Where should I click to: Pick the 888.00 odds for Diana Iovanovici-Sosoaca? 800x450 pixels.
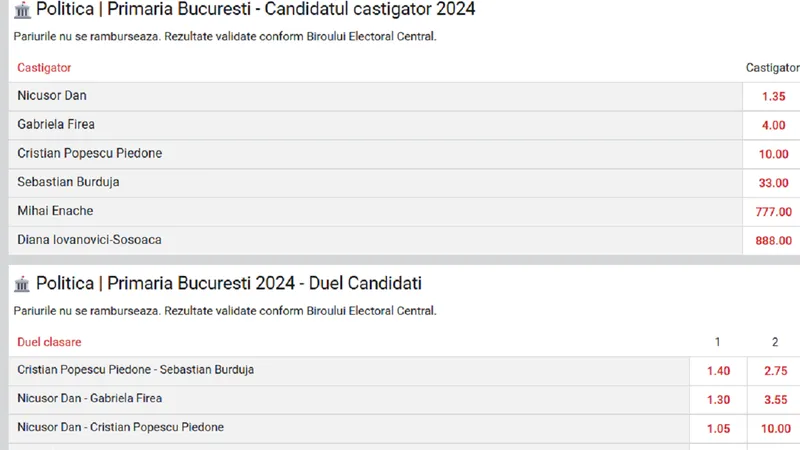(773, 240)
